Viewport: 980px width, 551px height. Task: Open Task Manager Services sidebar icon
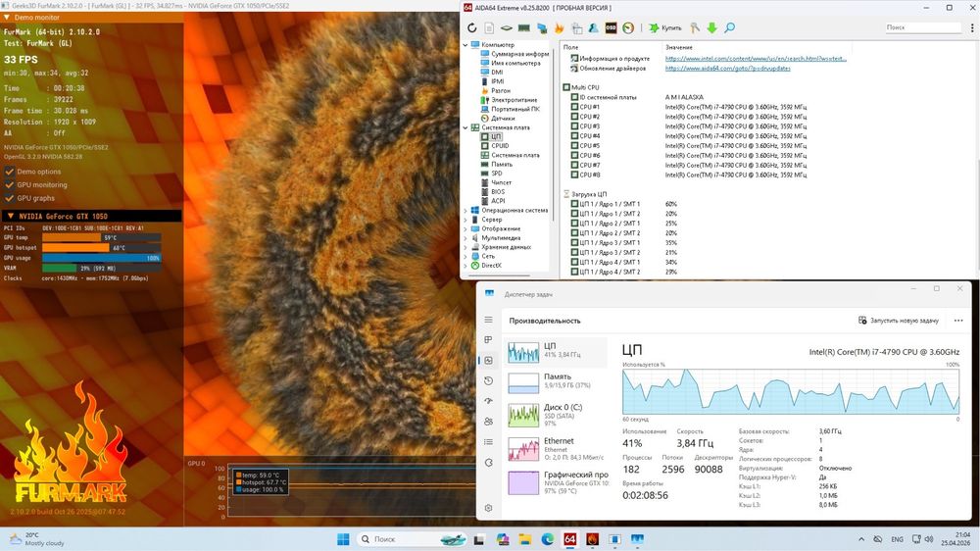tap(489, 463)
